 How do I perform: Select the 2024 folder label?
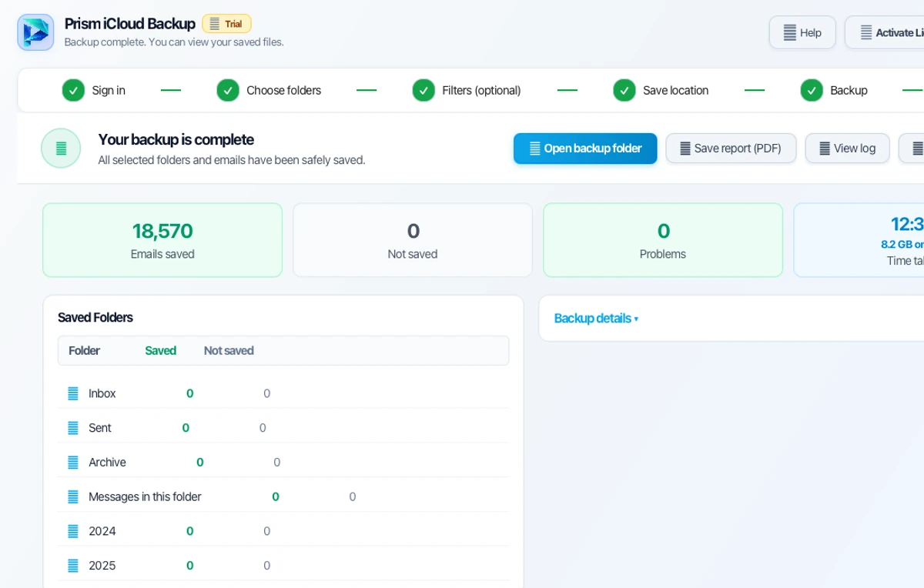[x=102, y=531]
